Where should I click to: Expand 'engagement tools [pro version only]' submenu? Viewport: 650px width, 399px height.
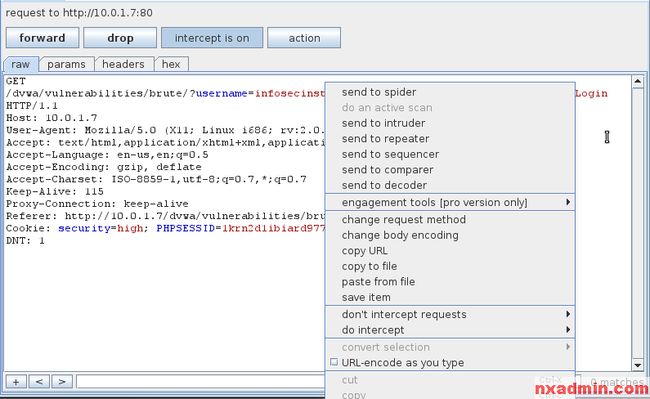(x=450, y=202)
